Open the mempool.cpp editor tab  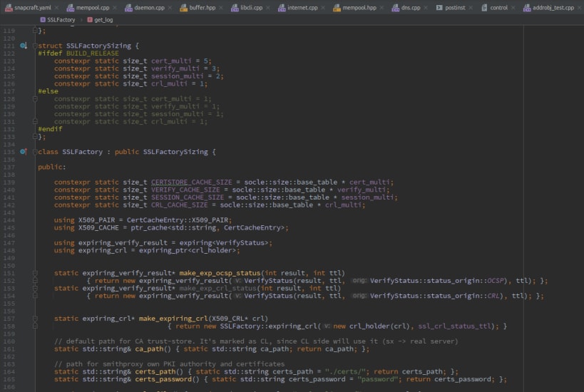pos(93,7)
